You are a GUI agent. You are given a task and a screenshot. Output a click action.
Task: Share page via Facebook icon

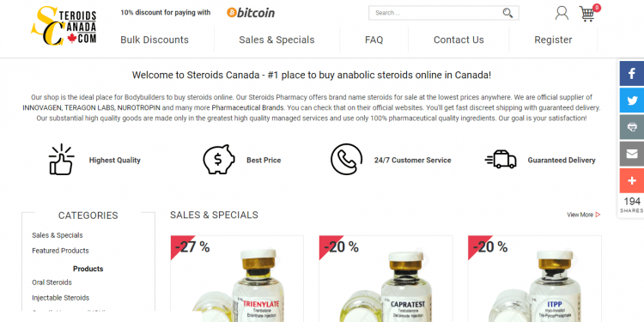point(632,74)
